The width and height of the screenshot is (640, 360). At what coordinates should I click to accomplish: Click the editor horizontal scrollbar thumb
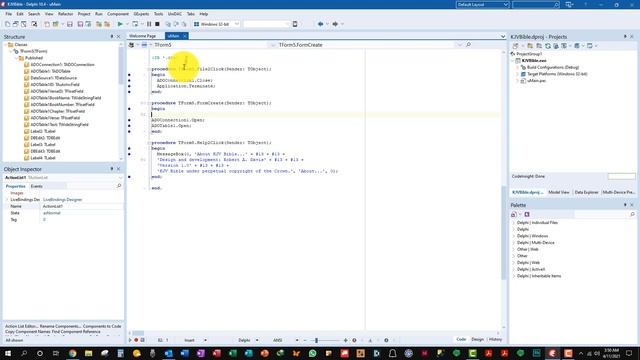(x=138, y=333)
